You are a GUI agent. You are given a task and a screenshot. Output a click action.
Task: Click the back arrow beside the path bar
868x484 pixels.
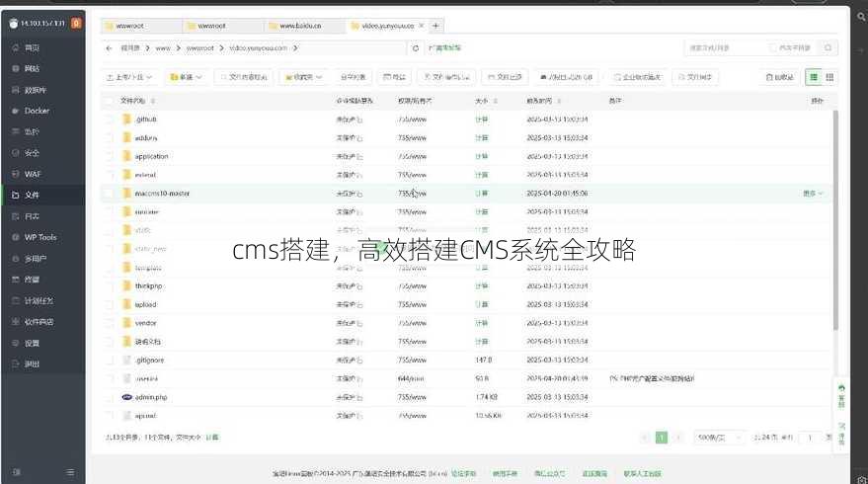point(109,48)
